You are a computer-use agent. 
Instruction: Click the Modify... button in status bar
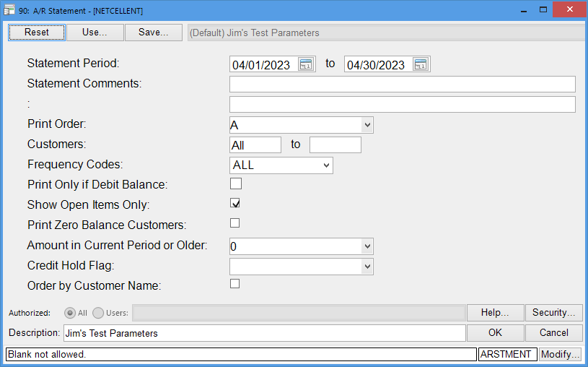561,354
